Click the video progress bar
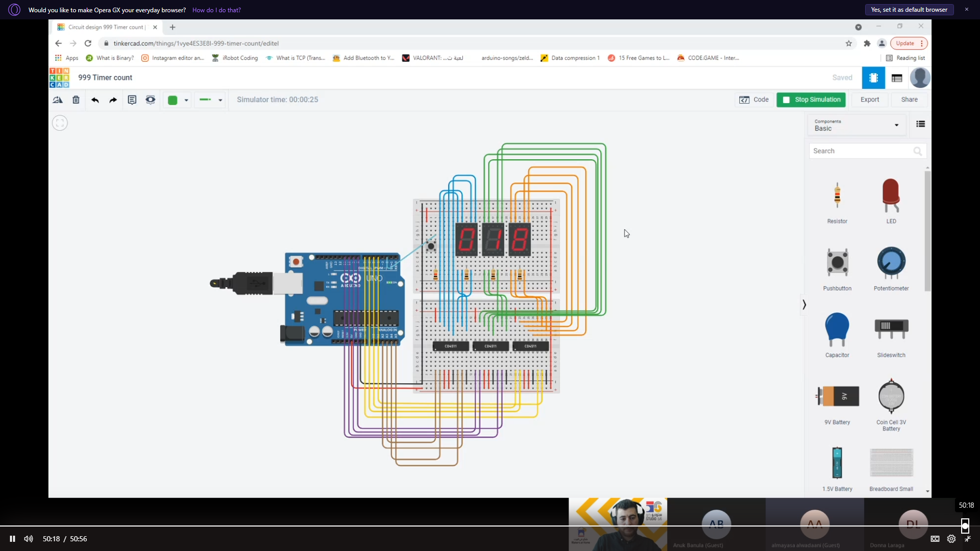This screenshot has height=551, width=980. click(482, 525)
